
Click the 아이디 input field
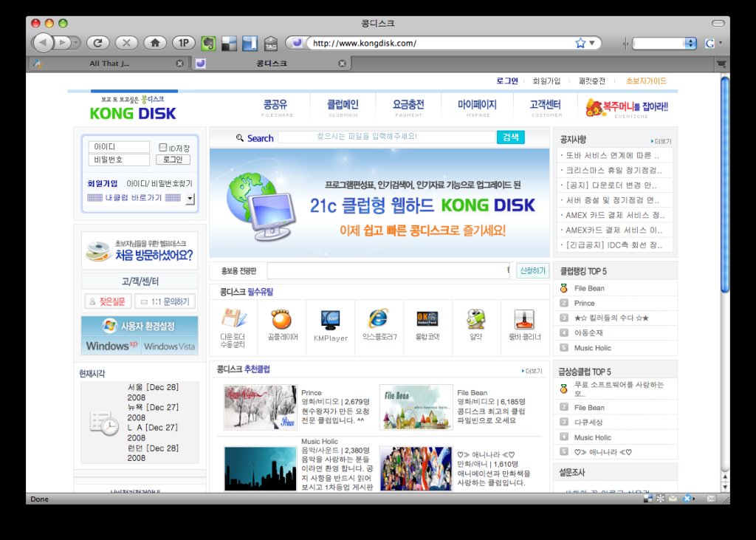click(119, 147)
